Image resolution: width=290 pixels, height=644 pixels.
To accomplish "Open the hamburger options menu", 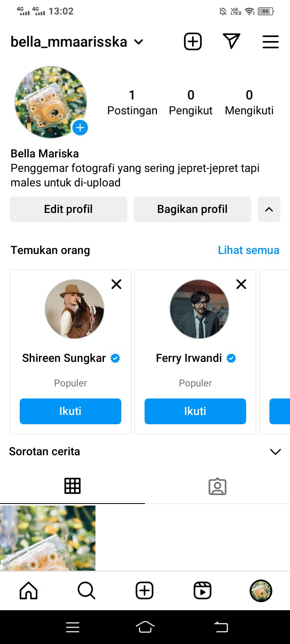I will point(271,41).
